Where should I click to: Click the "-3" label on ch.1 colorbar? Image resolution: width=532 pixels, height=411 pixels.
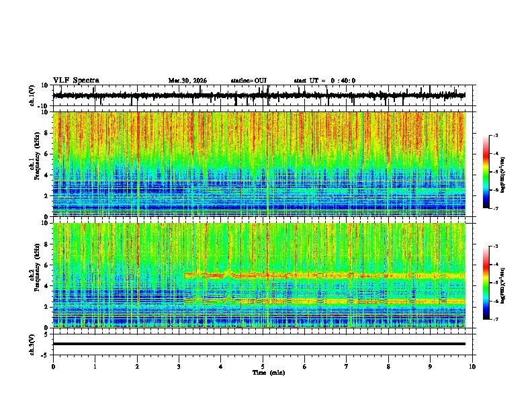click(x=495, y=136)
